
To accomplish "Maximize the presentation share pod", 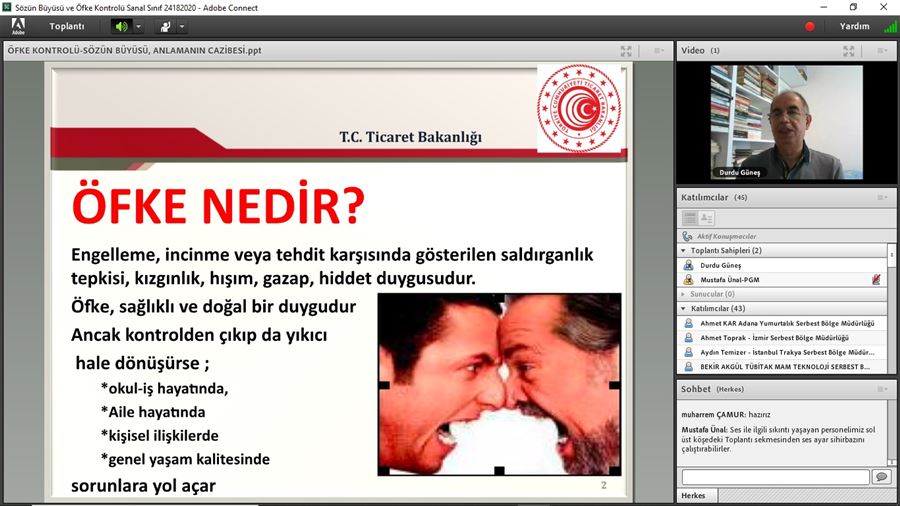I will 626,50.
